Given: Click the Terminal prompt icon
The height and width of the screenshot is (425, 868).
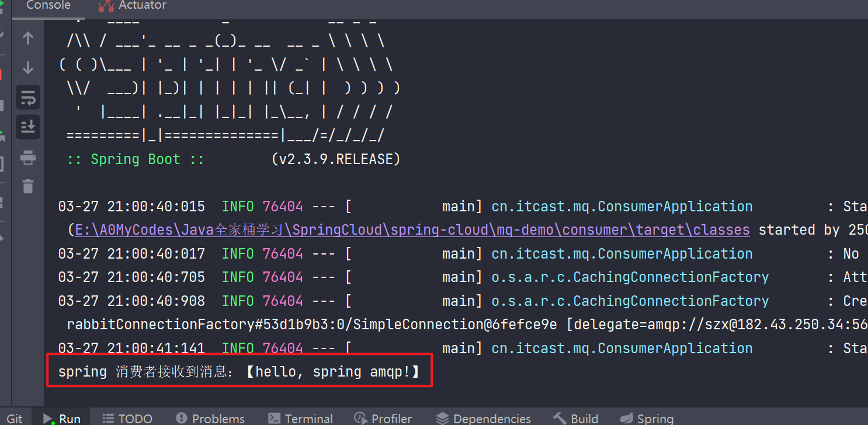Looking at the screenshot, I should 274,419.
